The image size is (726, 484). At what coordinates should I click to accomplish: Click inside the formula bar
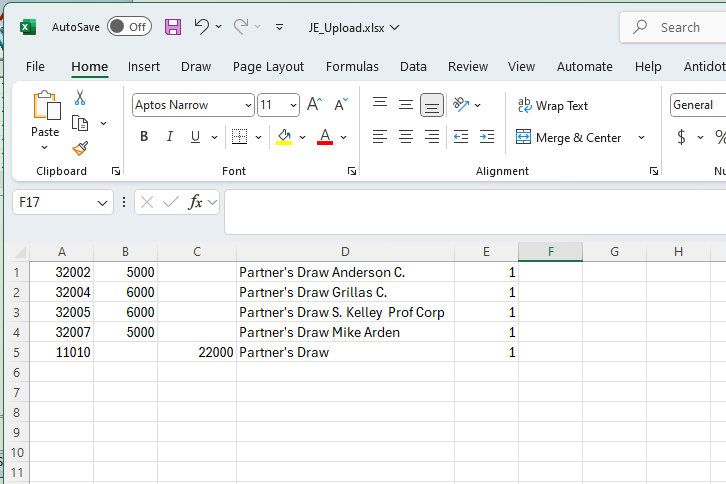(x=476, y=212)
